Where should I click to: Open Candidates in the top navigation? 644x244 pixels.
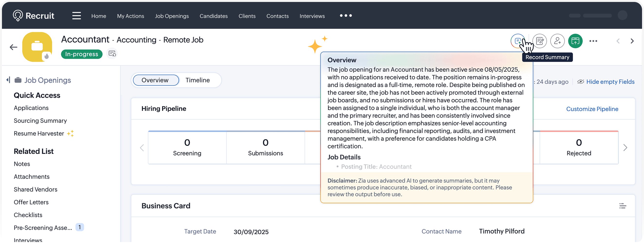(x=214, y=16)
